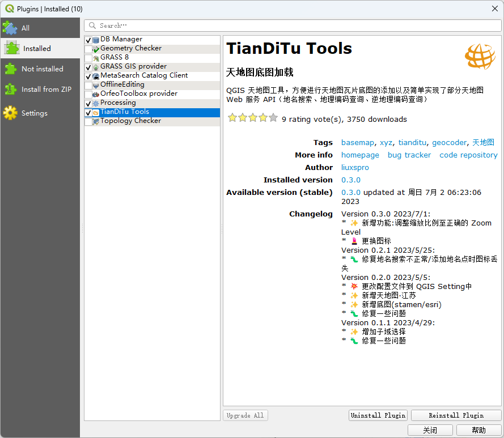
Task: Click the MetaSearch Catalog Client icon
Action: tap(96, 76)
